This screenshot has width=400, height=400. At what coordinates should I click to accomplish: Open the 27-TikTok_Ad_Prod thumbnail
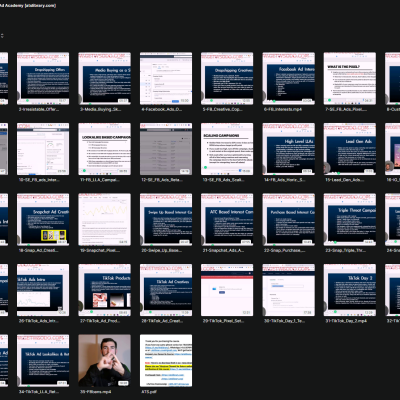tap(104, 290)
